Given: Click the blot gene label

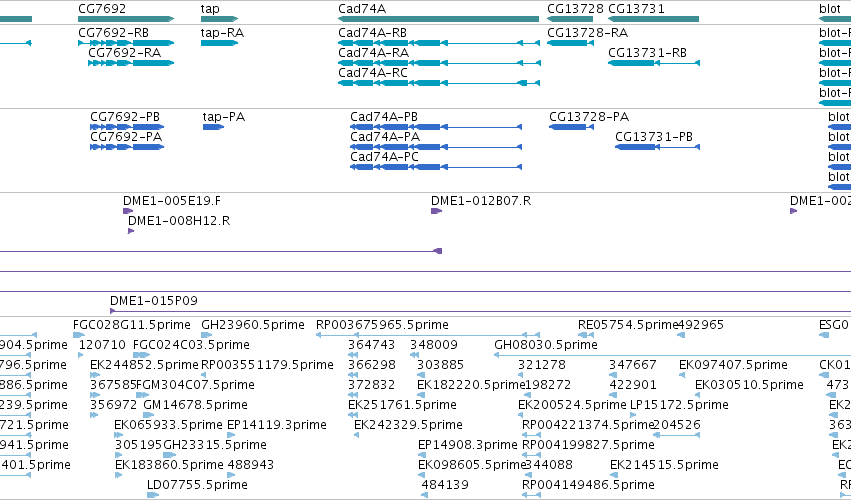Looking at the screenshot, I should [830, 9].
